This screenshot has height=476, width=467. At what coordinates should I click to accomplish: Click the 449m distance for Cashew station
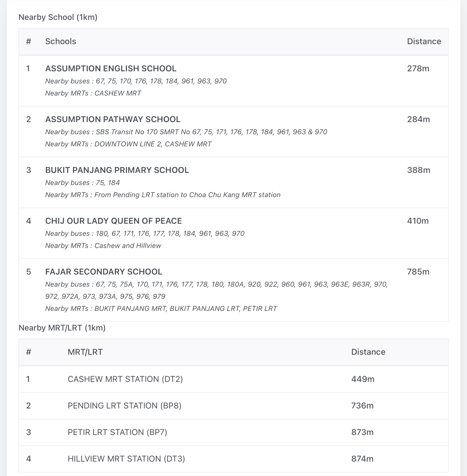click(x=363, y=379)
